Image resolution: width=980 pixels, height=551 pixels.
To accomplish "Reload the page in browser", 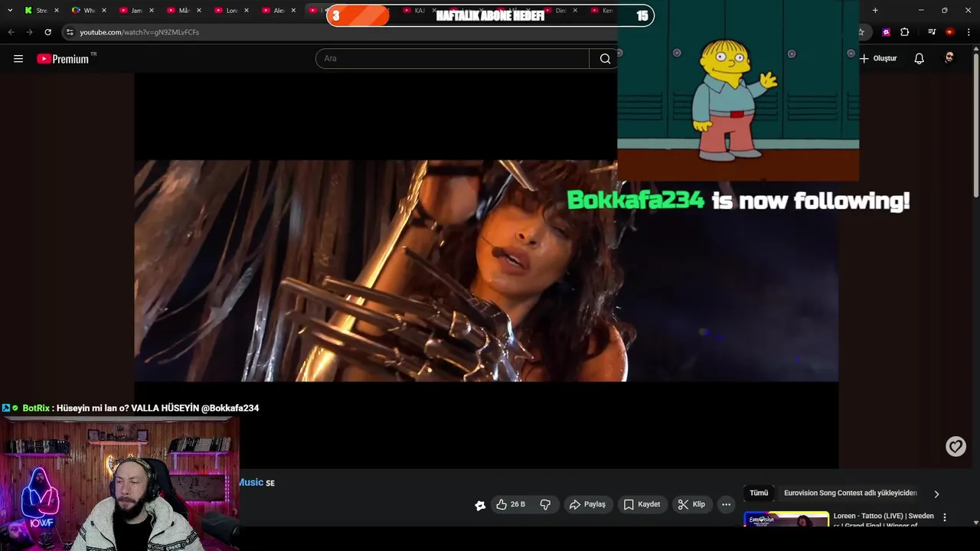I will 47,32.
